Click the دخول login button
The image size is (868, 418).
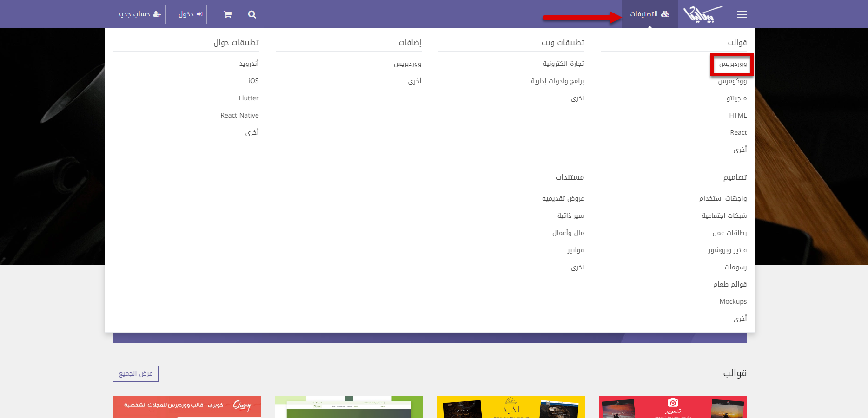(x=190, y=14)
